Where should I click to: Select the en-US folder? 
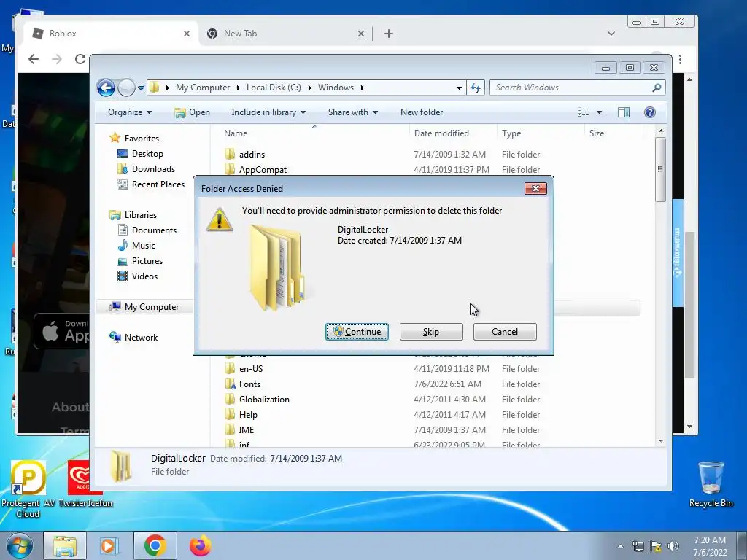(251, 369)
